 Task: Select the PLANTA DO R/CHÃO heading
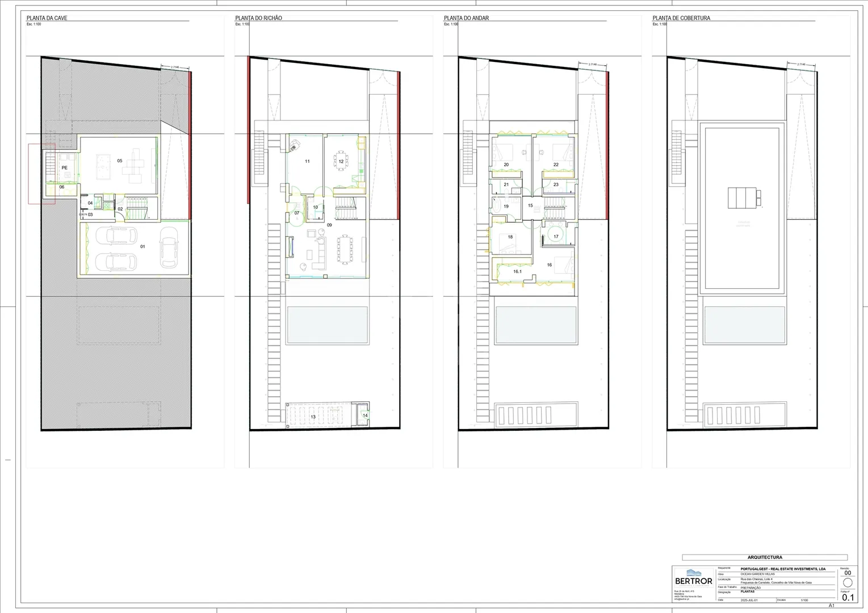tap(258, 18)
